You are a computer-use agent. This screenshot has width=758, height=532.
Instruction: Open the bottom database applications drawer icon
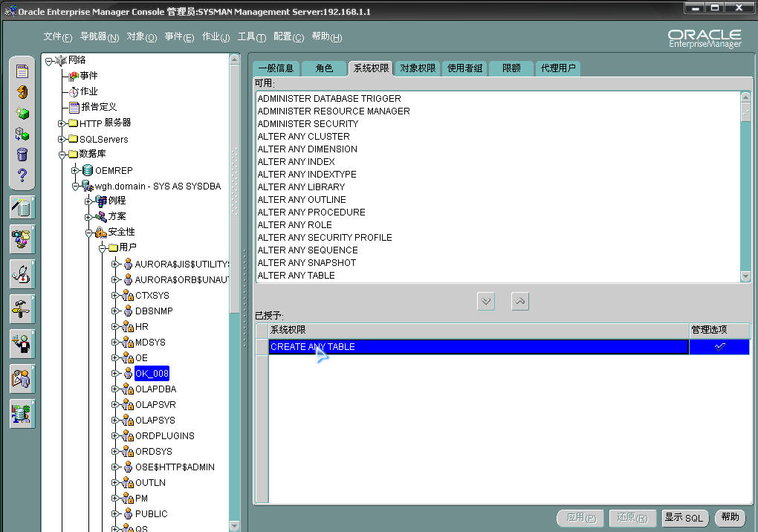[22, 414]
